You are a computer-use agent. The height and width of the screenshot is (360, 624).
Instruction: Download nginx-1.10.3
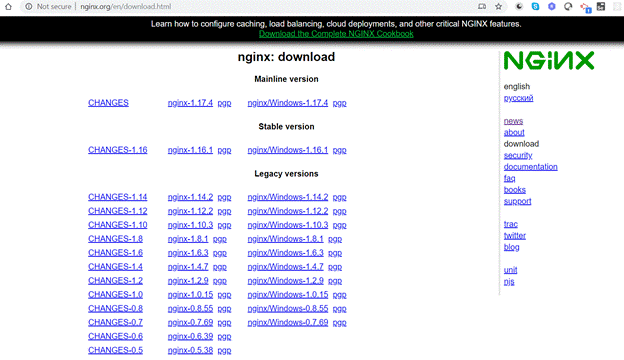tap(190, 225)
